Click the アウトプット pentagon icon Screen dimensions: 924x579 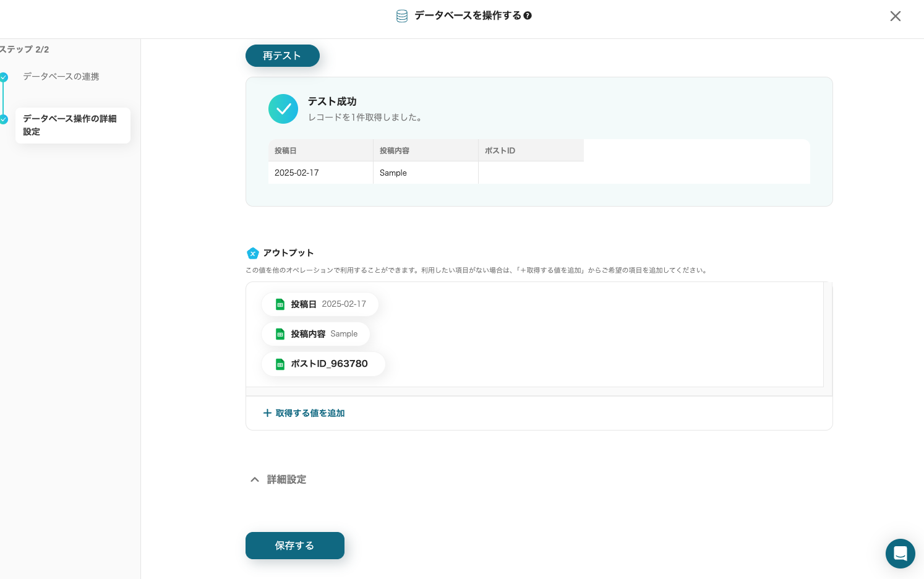[252, 253]
